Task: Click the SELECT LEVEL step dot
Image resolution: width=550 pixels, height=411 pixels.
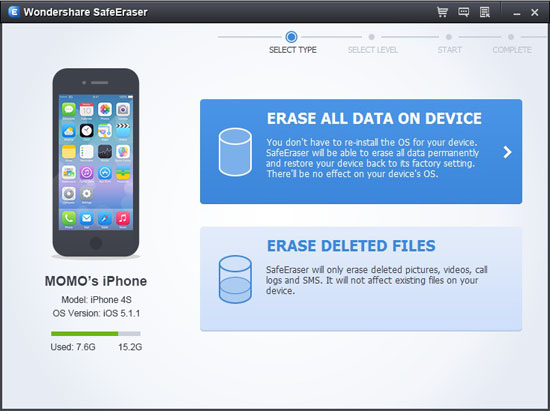Action: click(x=371, y=36)
